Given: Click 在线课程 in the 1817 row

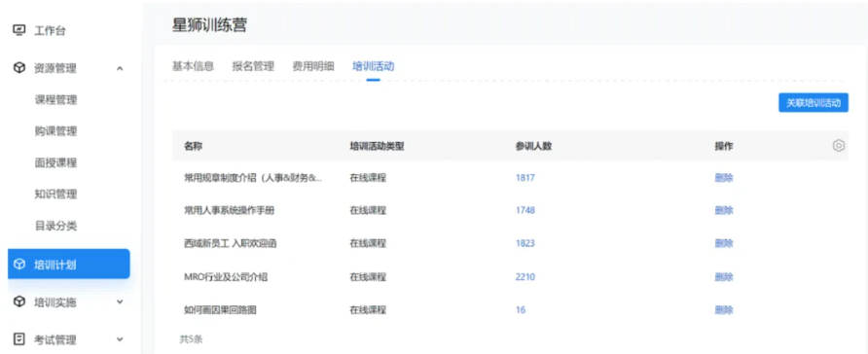Looking at the screenshot, I should pyautogui.click(x=368, y=178).
